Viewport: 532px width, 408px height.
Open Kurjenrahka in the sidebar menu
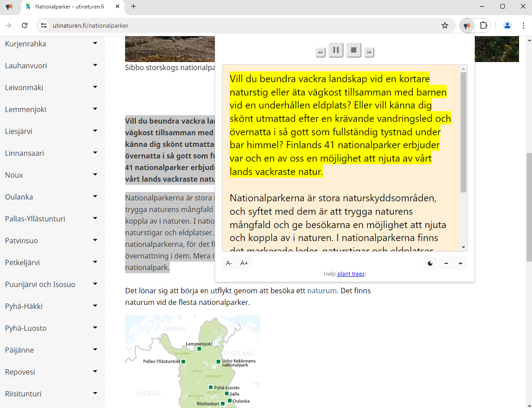tap(25, 44)
